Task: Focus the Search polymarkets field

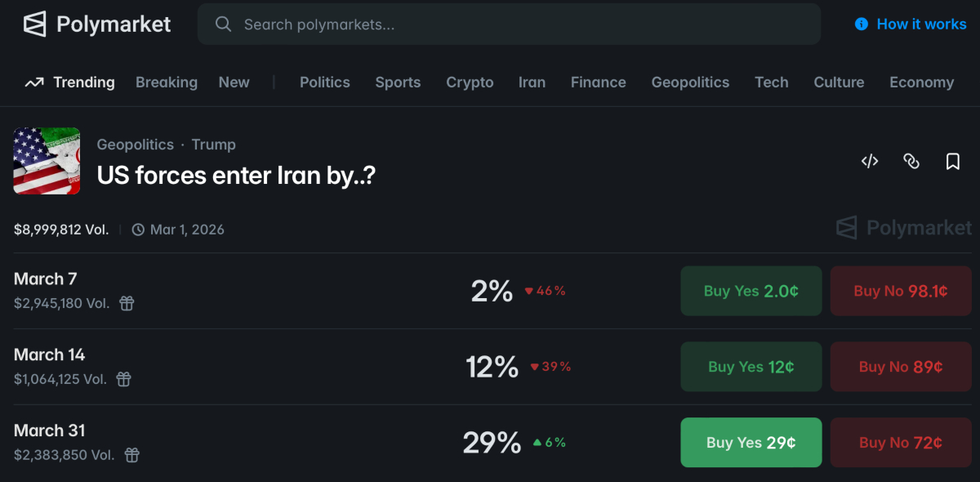Action: [523, 25]
